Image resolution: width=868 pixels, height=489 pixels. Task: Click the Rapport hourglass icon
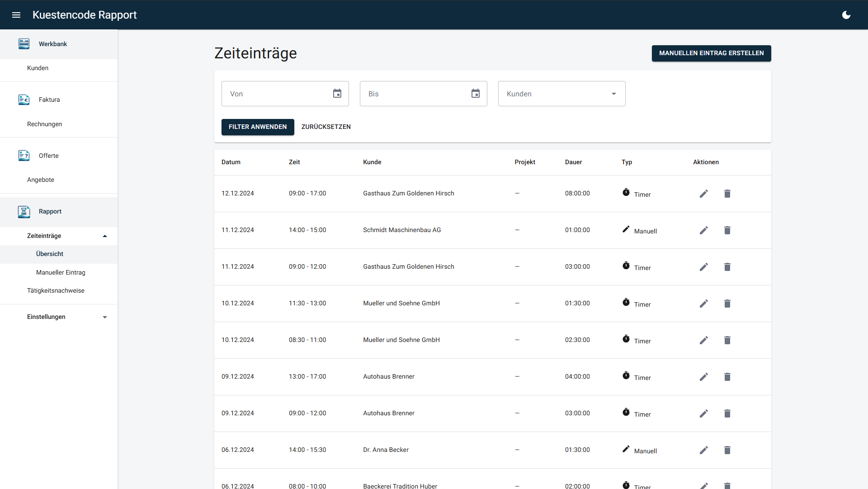pos(24,211)
